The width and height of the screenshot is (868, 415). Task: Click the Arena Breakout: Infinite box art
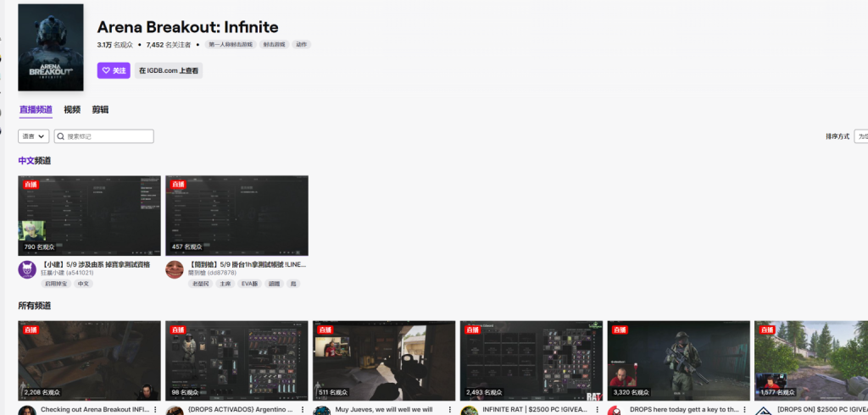pyautogui.click(x=51, y=47)
